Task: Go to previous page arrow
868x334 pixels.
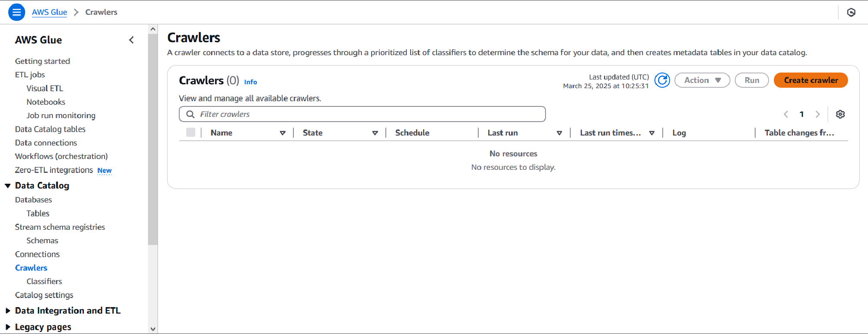Action: 786,114
